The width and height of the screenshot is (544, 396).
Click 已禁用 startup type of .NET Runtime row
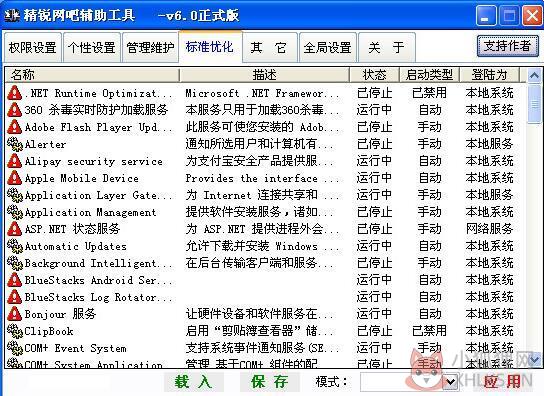click(429, 93)
